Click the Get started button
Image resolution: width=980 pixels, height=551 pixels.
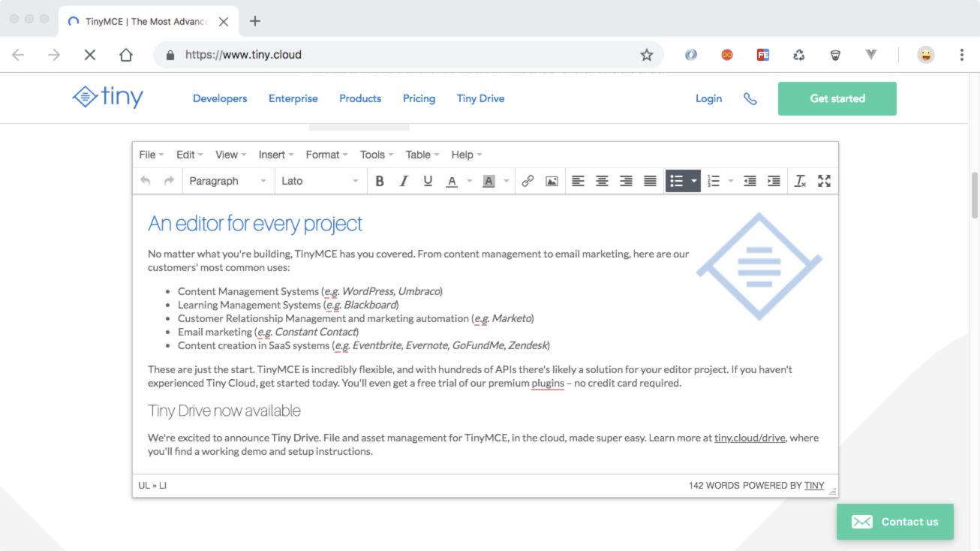click(837, 98)
